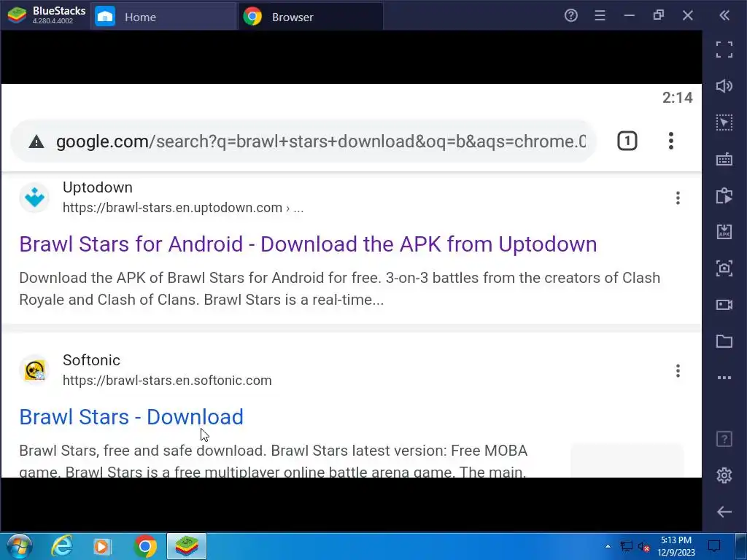The image size is (747, 560).
Task: Click the sync operations icon in sidebar
Action: [x=724, y=195]
